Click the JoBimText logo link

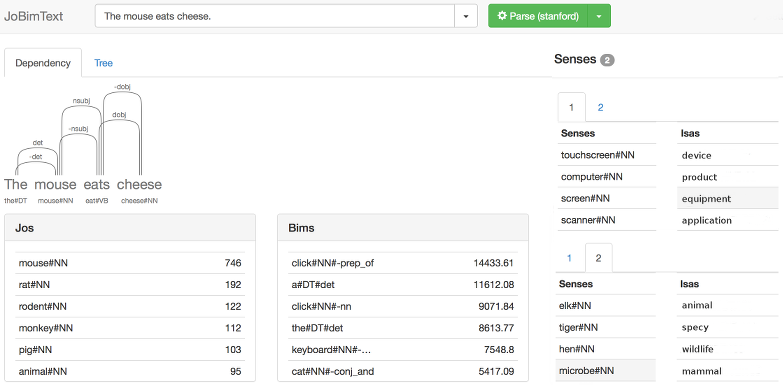click(x=33, y=16)
